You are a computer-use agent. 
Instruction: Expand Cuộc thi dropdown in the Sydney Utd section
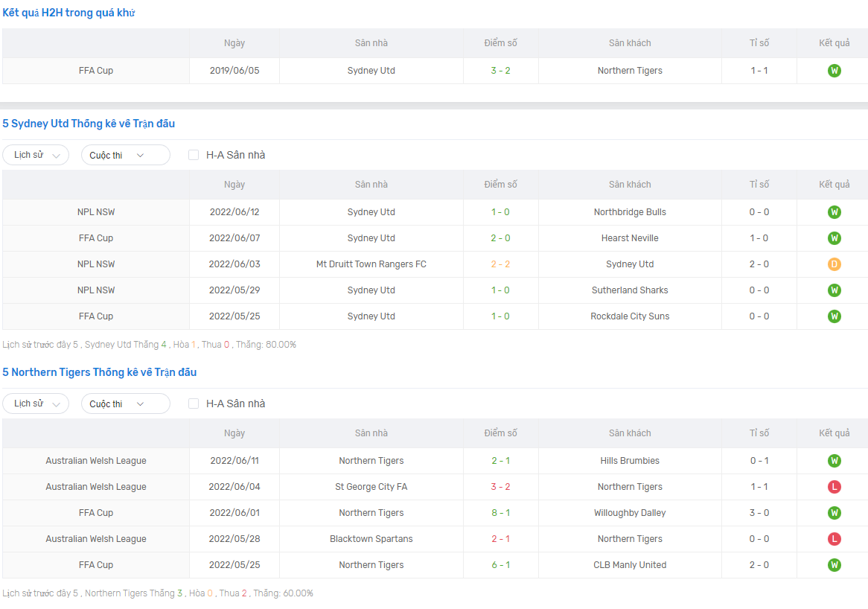(x=125, y=155)
